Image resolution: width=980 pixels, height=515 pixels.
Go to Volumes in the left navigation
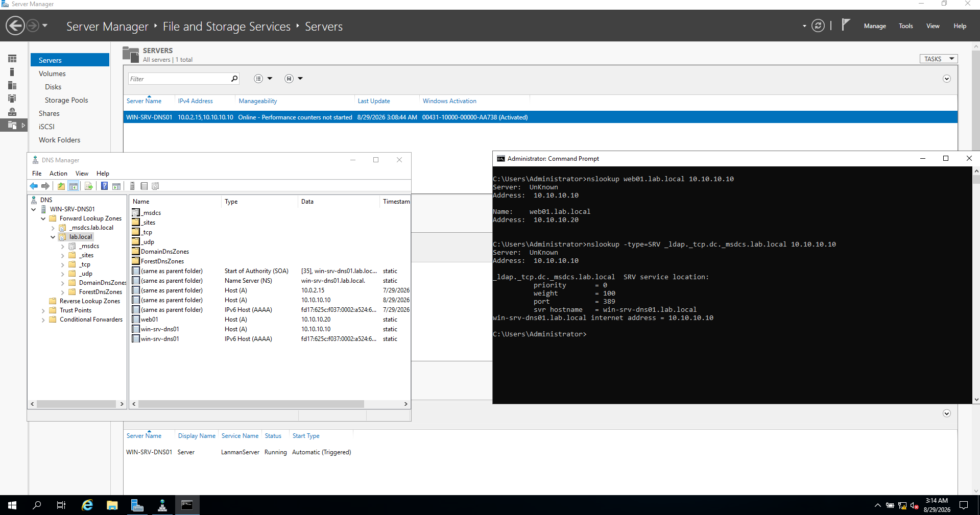pos(52,73)
